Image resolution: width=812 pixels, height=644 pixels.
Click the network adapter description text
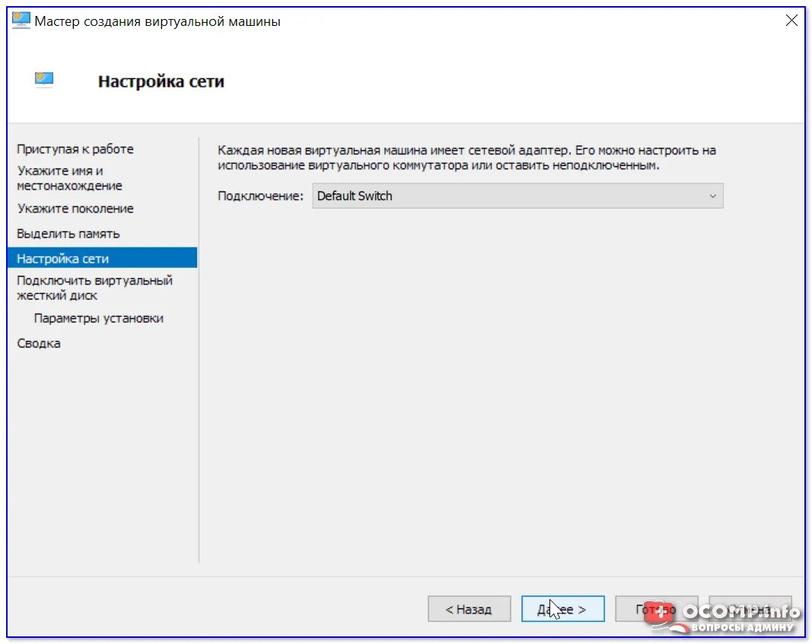(467, 158)
